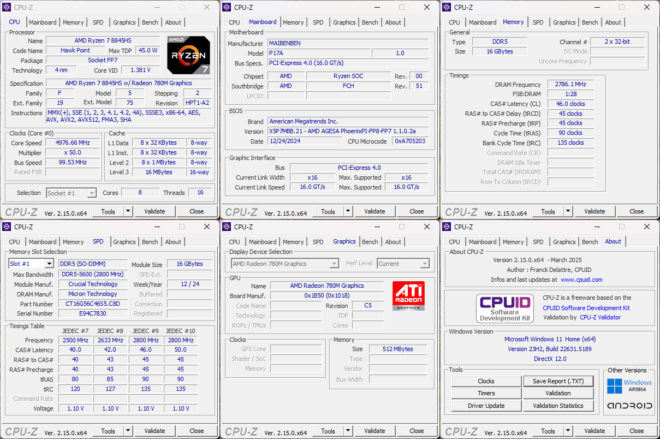Click the Level 3 cache 16 MBytes value

tap(159, 172)
